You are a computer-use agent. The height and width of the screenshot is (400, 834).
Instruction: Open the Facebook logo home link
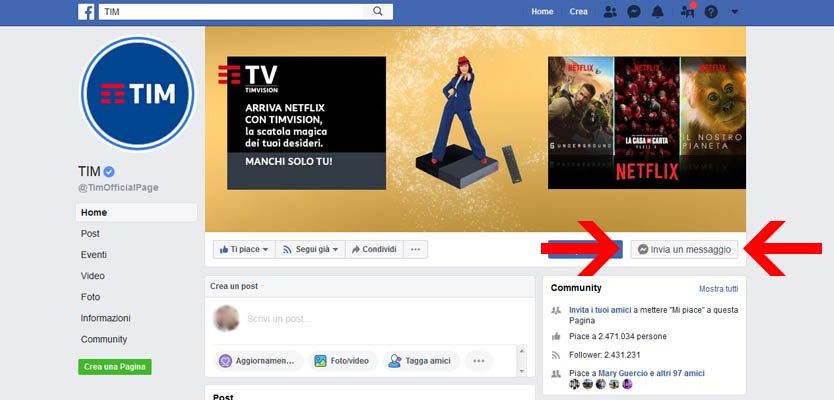click(86, 12)
